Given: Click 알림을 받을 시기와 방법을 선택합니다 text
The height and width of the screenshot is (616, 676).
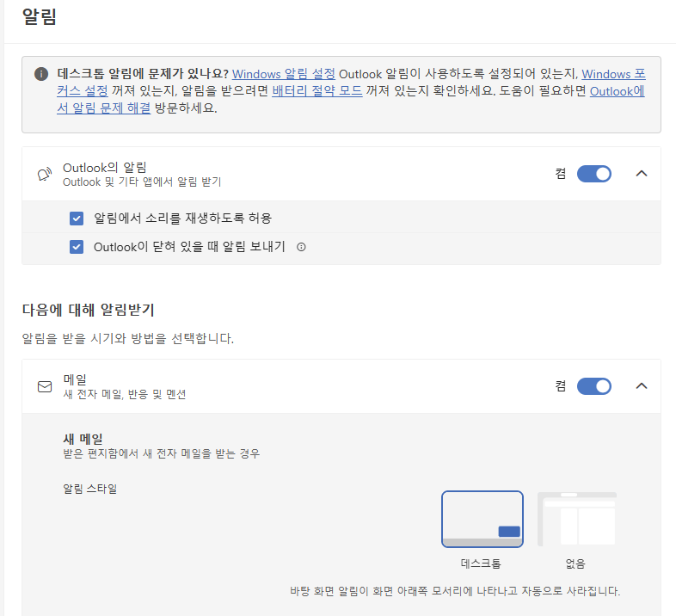Looking at the screenshot, I should pyautogui.click(x=128, y=338).
